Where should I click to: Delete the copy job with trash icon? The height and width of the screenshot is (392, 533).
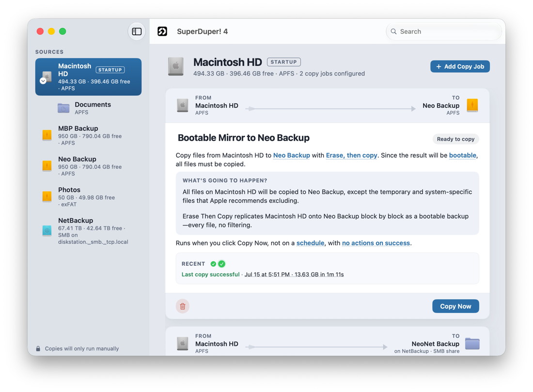point(183,306)
